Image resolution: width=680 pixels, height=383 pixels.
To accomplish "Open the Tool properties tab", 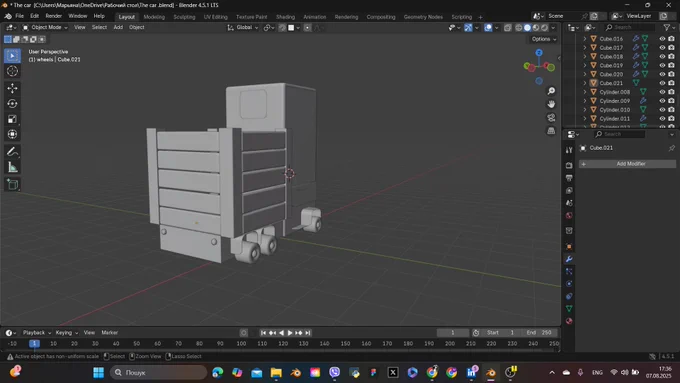I will point(569,150).
